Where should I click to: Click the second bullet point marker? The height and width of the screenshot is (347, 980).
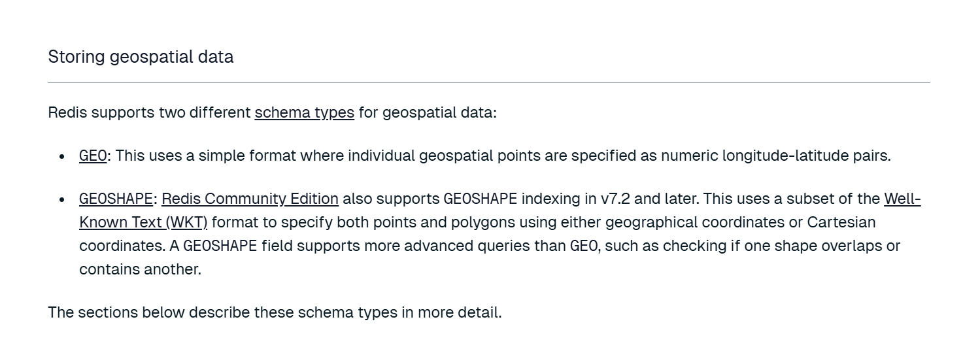click(62, 199)
